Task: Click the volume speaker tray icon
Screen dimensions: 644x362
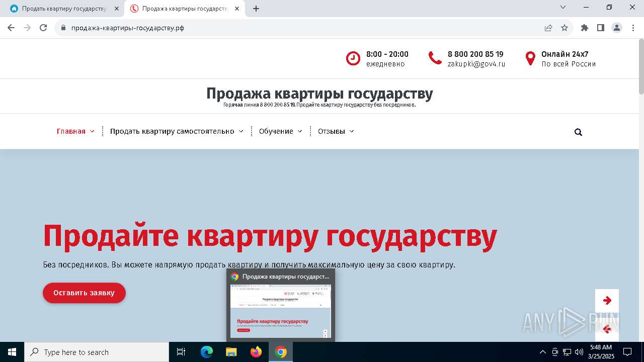Action: point(579,352)
